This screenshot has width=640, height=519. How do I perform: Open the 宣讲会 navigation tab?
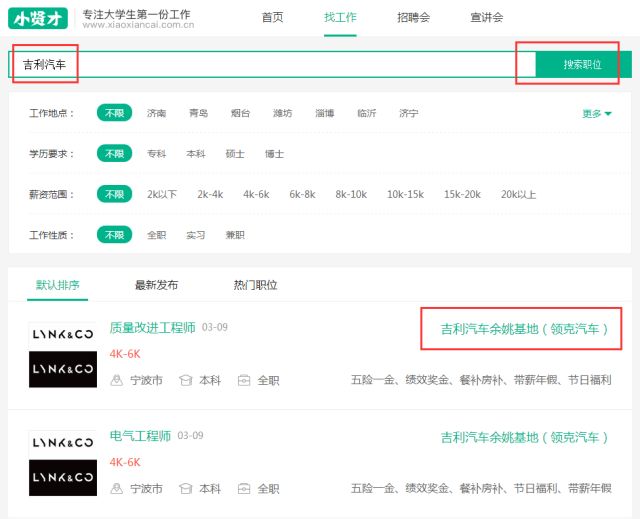(487, 18)
